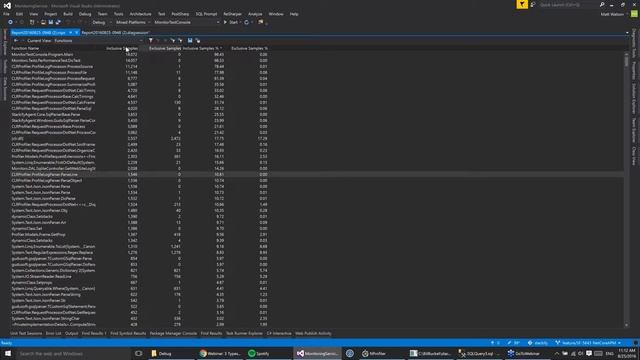
Task: Switch to the Chrome Webinar taskbar window
Action: (x=220, y=353)
